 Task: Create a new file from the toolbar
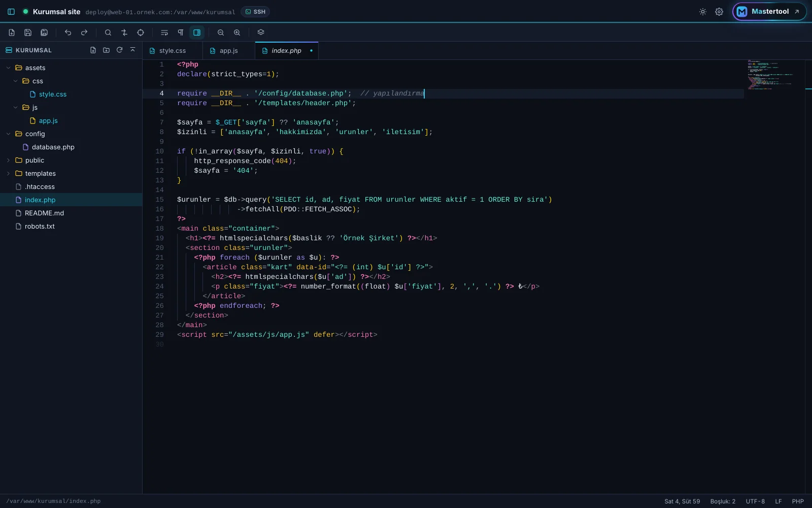(x=12, y=33)
